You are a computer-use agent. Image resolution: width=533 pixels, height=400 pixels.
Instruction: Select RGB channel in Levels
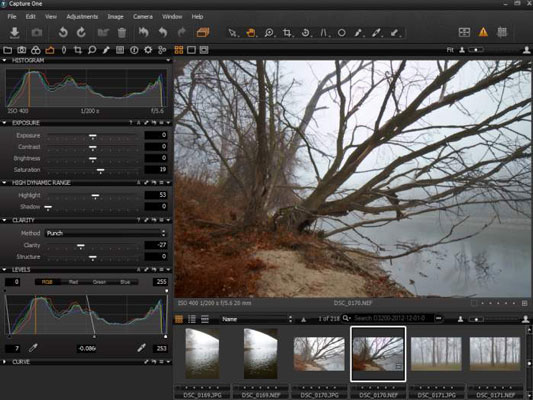47,282
